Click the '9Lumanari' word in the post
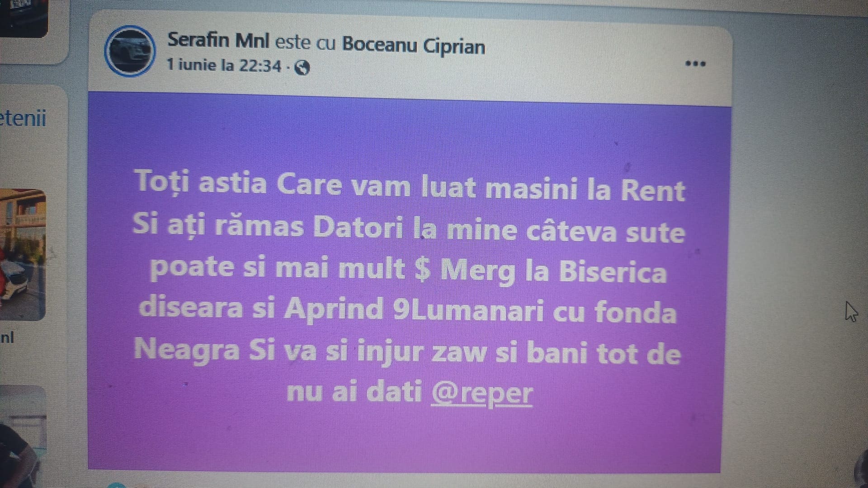This screenshot has width=868, height=488. click(468, 311)
